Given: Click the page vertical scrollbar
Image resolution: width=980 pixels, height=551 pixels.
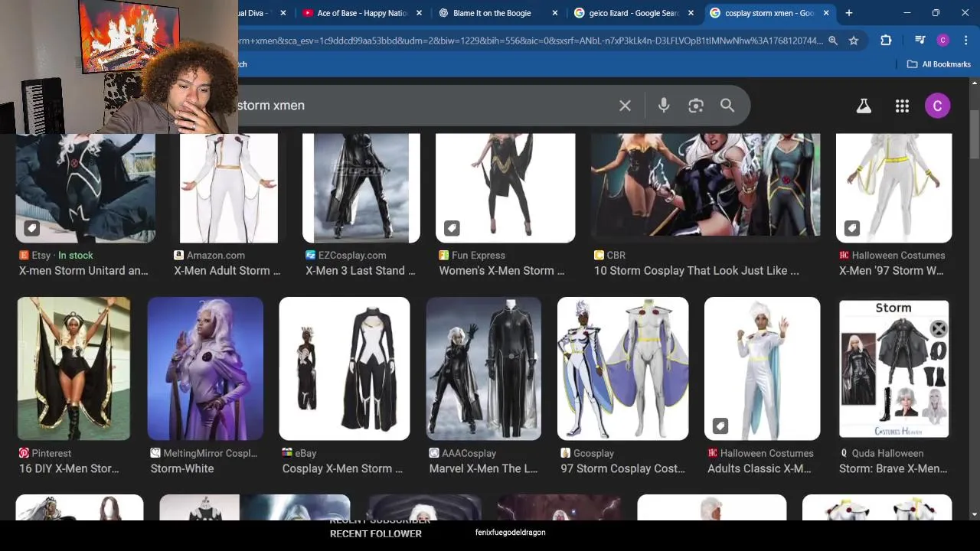Looking at the screenshot, I should [974, 134].
